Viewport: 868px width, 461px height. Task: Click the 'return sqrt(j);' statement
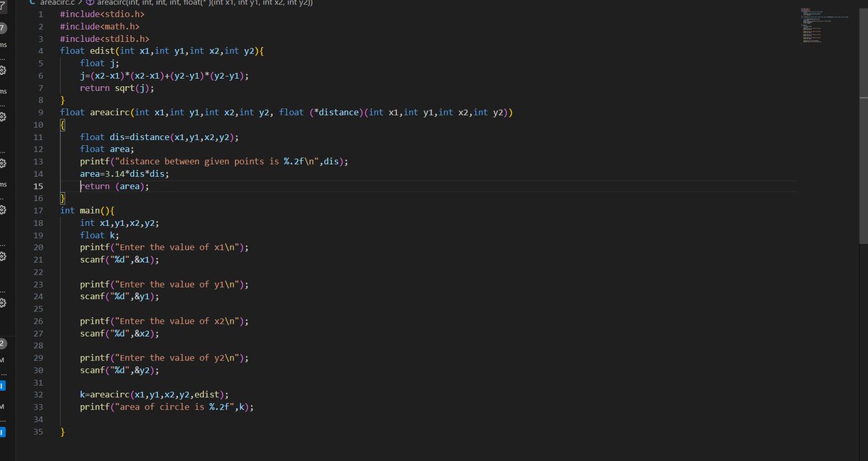117,87
